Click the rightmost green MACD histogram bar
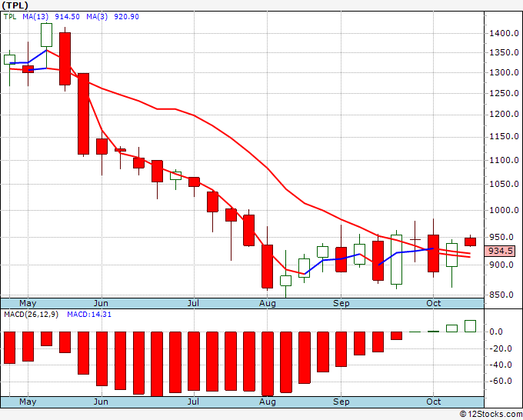The image size is (523, 420). 470,326
